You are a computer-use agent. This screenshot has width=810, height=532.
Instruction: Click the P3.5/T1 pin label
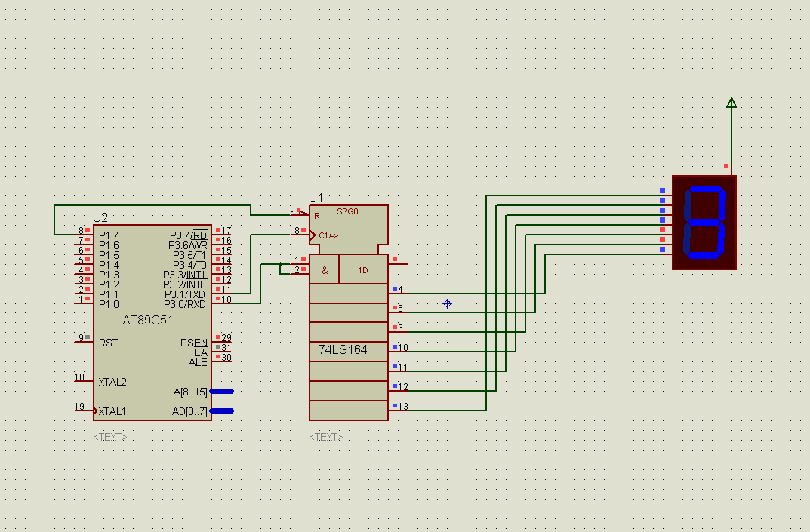189,255
